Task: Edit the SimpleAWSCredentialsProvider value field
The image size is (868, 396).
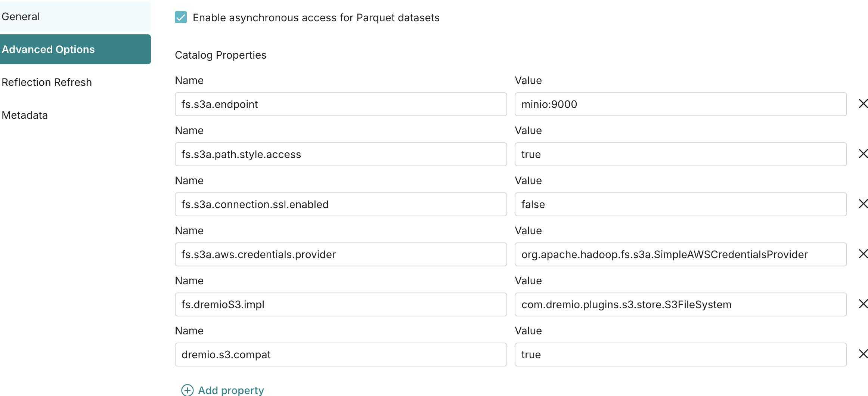Action: pos(680,255)
